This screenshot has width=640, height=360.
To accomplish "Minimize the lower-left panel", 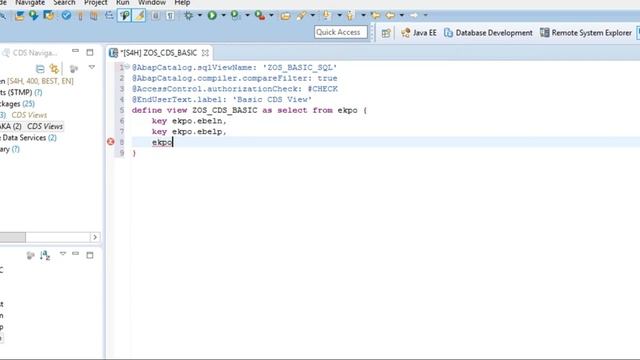I will click(76, 253).
